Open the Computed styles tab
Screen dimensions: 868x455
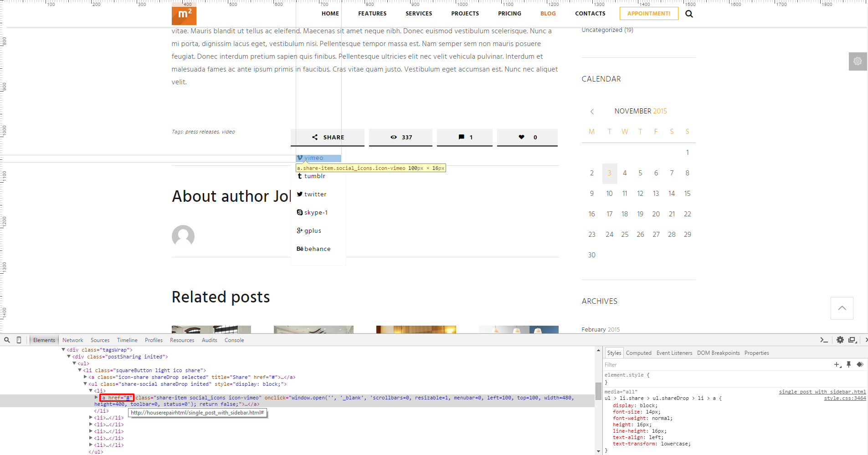(x=638, y=353)
